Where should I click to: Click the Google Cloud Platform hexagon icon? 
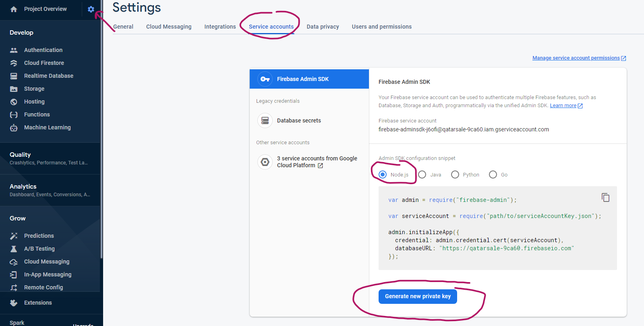265,162
